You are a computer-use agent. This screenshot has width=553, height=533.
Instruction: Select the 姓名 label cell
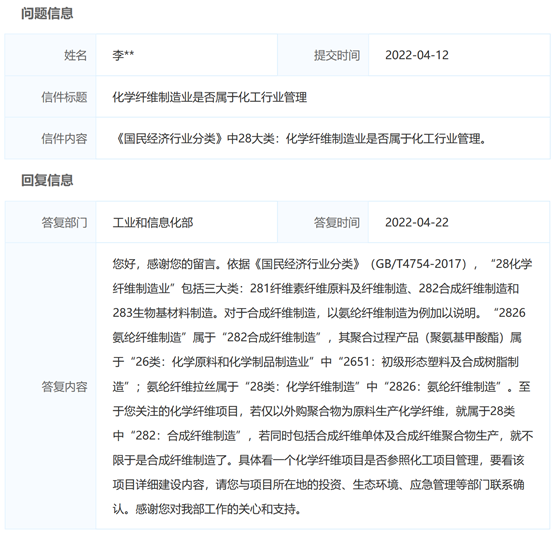coord(50,55)
